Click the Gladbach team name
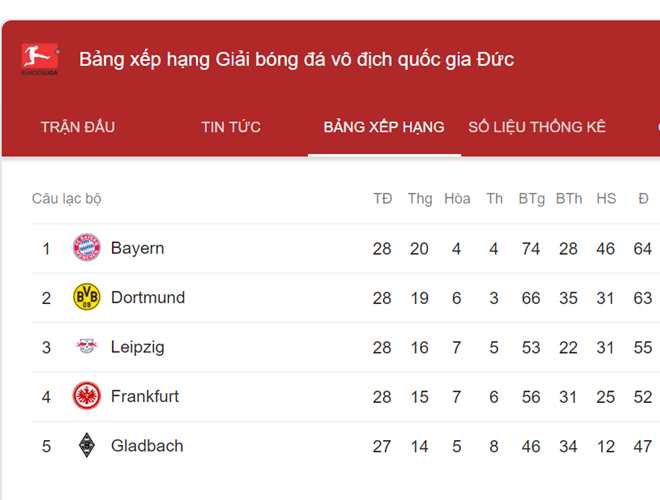The image size is (660, 500). (x=147, y=446)
